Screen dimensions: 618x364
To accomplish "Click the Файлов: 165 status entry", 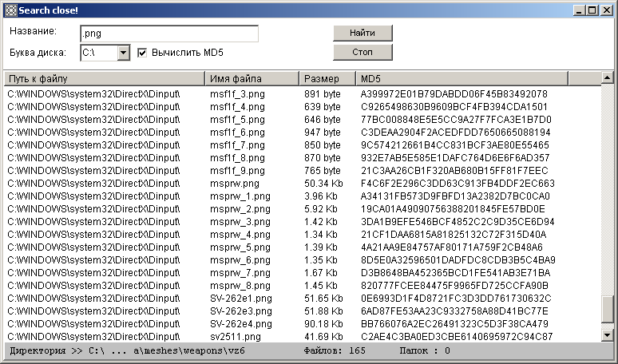I will click(335, 350).
